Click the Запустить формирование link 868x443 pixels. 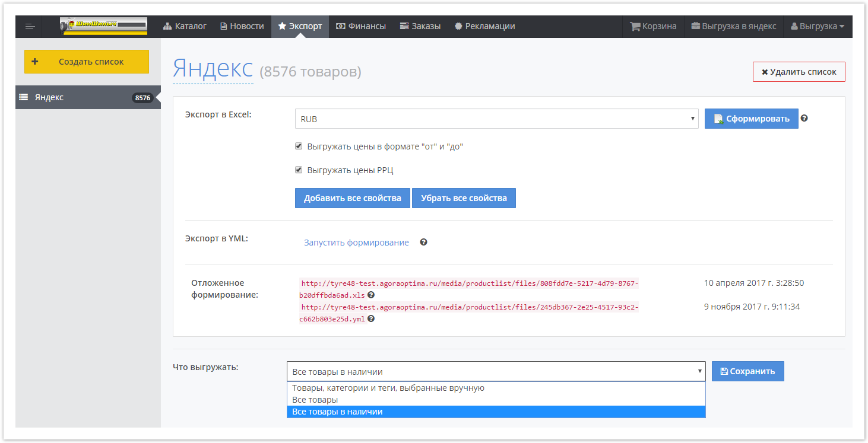coord(356,243)
